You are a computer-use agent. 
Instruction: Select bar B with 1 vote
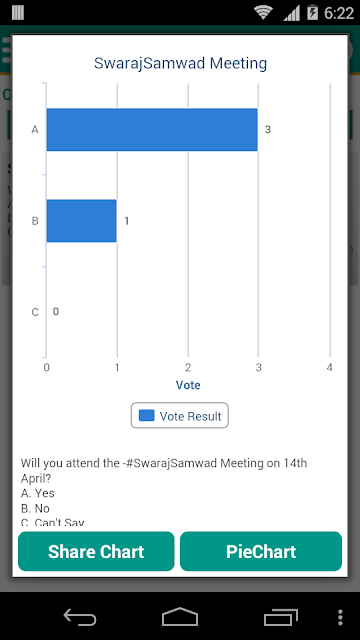(82, 221)
